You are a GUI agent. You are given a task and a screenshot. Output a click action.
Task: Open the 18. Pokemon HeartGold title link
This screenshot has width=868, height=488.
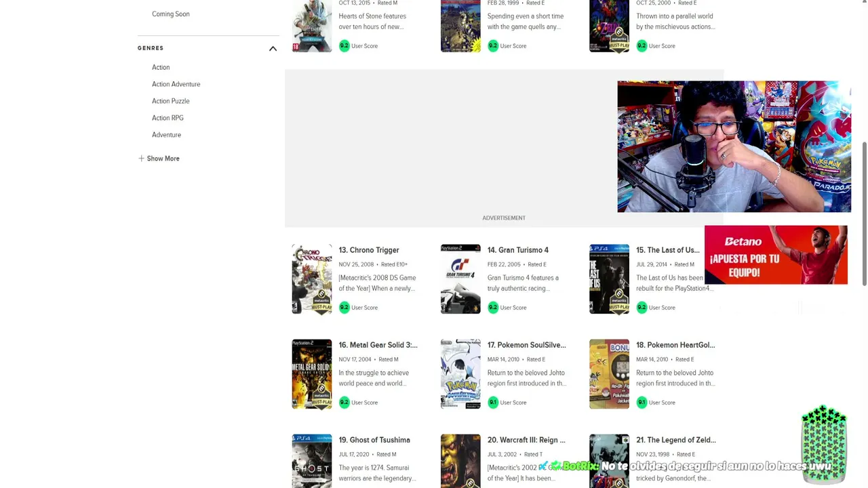point(675,345)
